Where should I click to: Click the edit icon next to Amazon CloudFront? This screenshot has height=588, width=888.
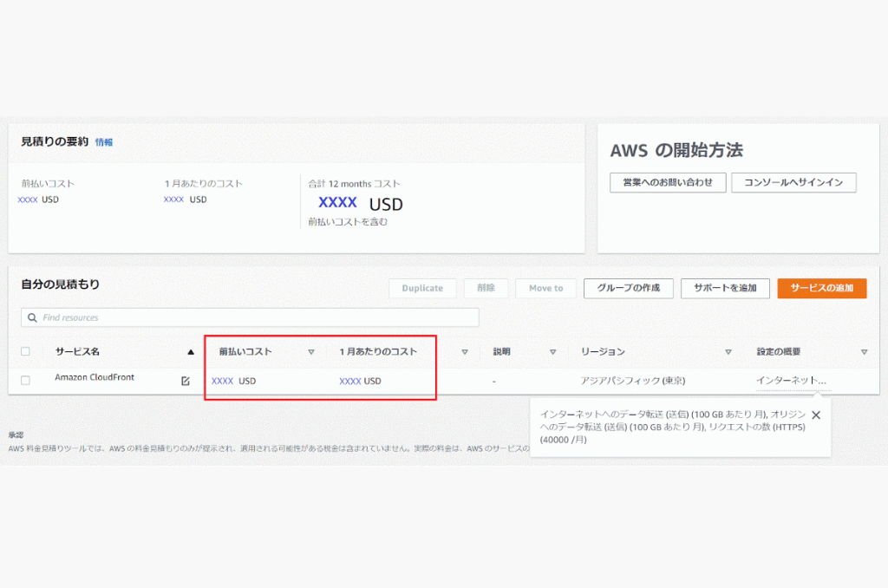tap(186, 382)
